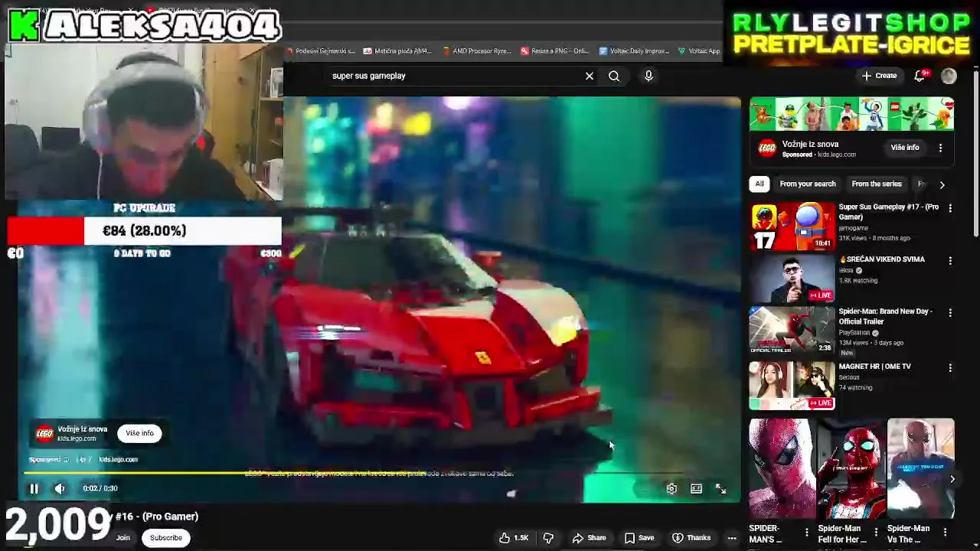Click 'jamogame' channel name under Gameplay #17
Image resolution: width=980 pixels, height=551 pixels.
(x=854, y=228)
